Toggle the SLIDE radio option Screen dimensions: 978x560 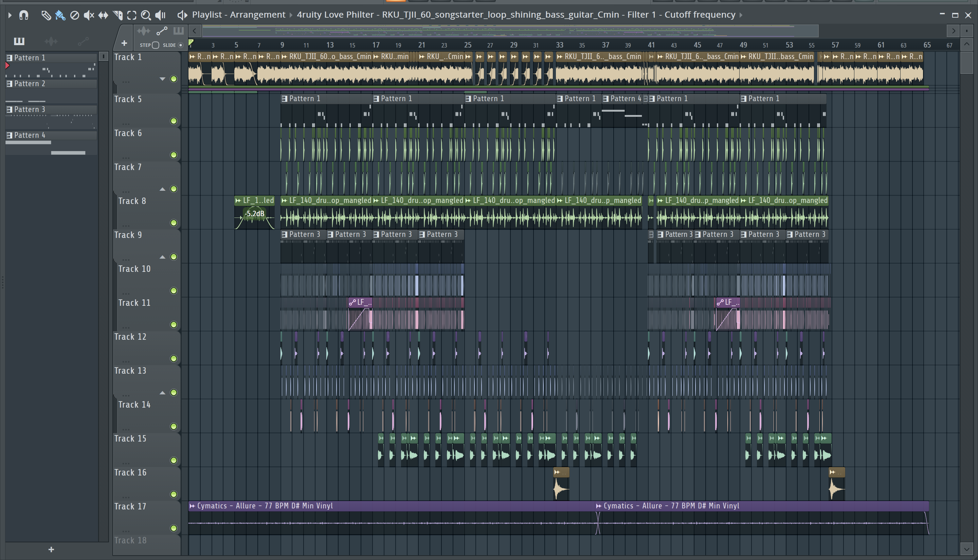180,45
